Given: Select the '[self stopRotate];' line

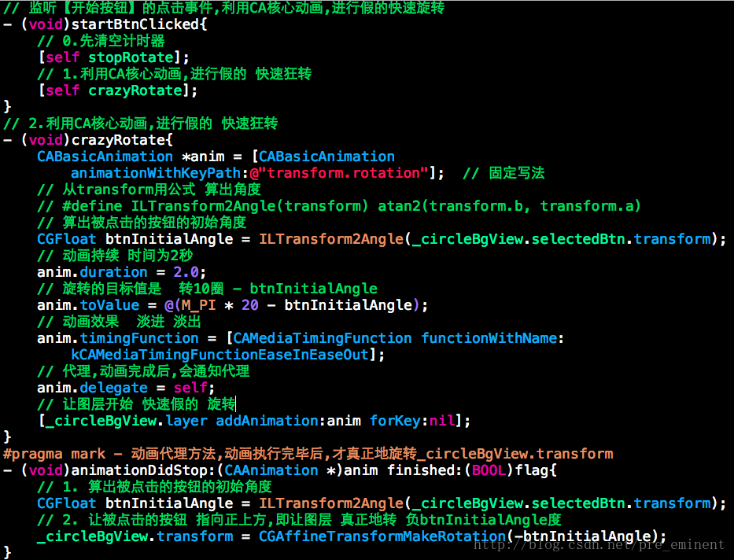Looking at the screenshot, I should (114, 57).
